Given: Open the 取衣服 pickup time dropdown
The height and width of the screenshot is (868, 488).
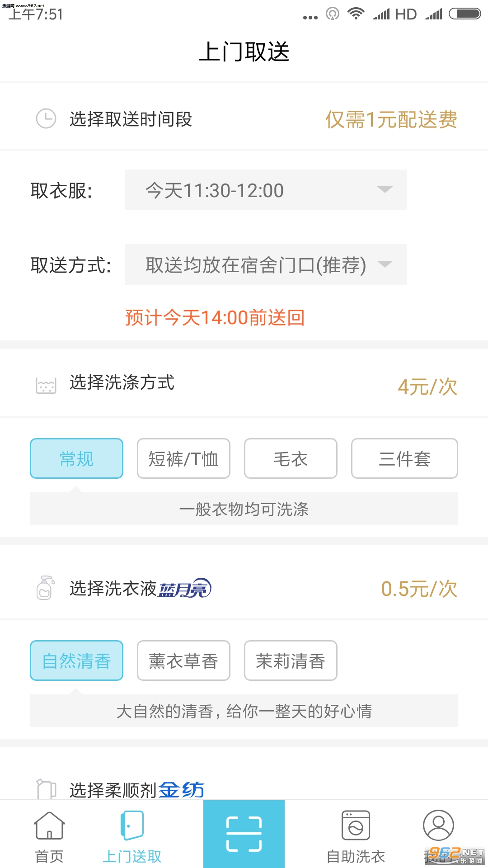Looking at the screenshot, I should click(x=265, y=190).
